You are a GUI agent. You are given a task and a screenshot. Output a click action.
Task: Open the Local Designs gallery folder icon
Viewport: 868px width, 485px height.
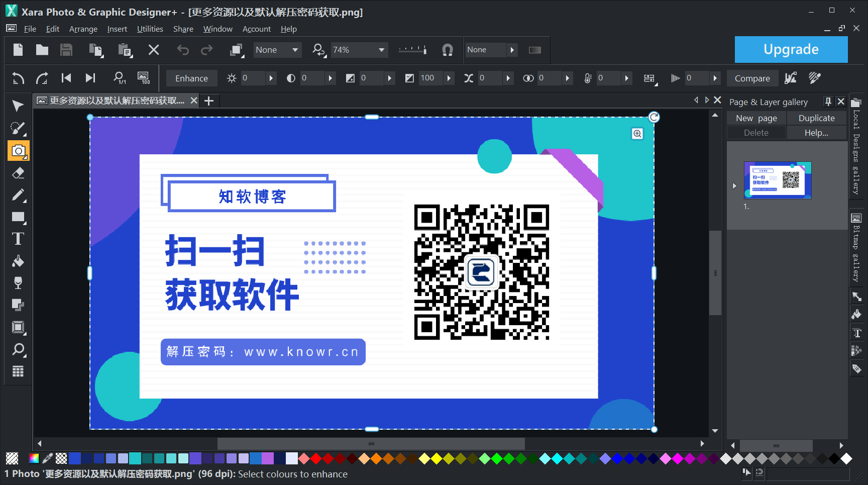click(x=856, y=103)
